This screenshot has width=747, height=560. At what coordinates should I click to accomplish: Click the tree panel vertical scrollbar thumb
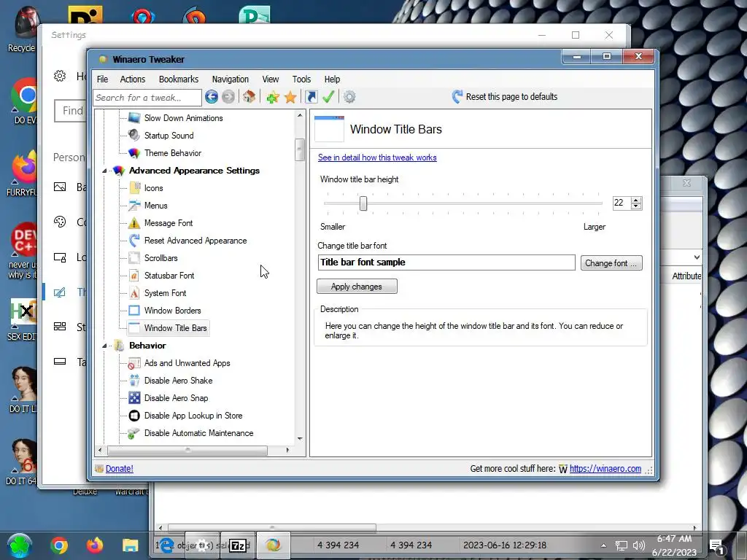coord(299,149)
